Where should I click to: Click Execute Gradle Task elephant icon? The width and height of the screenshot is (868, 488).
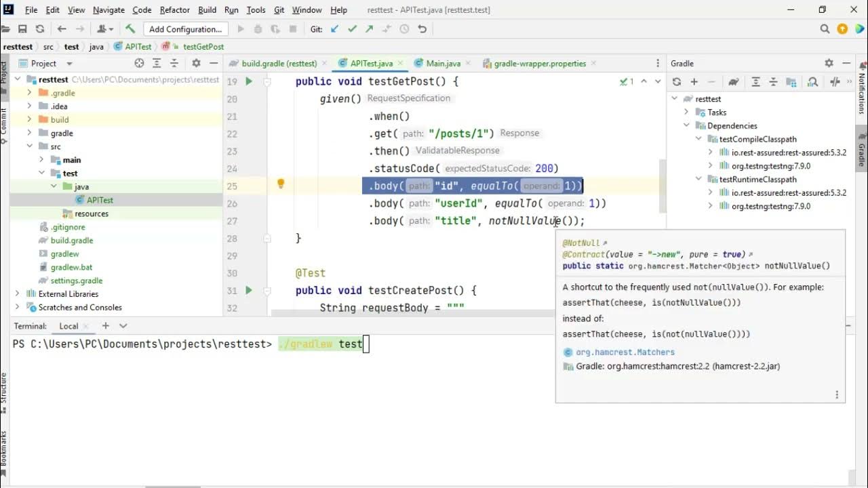tap(734, 82)
